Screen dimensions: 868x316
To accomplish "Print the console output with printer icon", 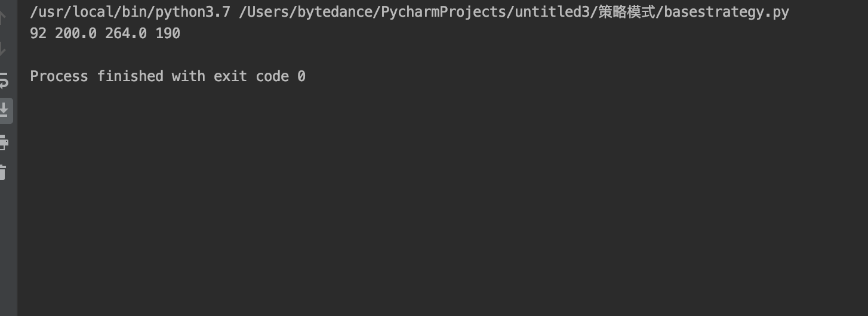I will point(3,142).
